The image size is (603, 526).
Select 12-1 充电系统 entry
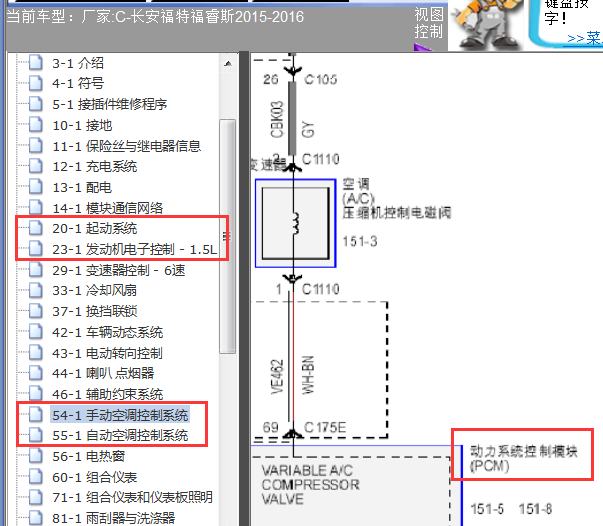(95, 166)
